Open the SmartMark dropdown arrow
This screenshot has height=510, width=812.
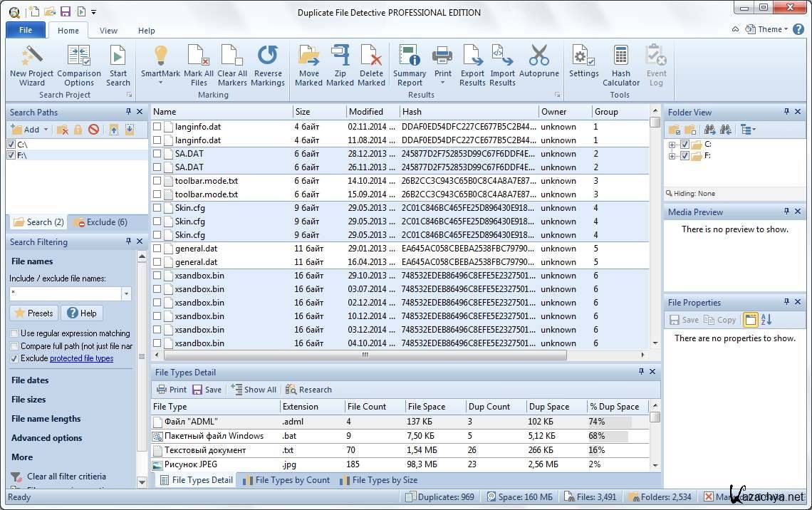pos(160,83)
